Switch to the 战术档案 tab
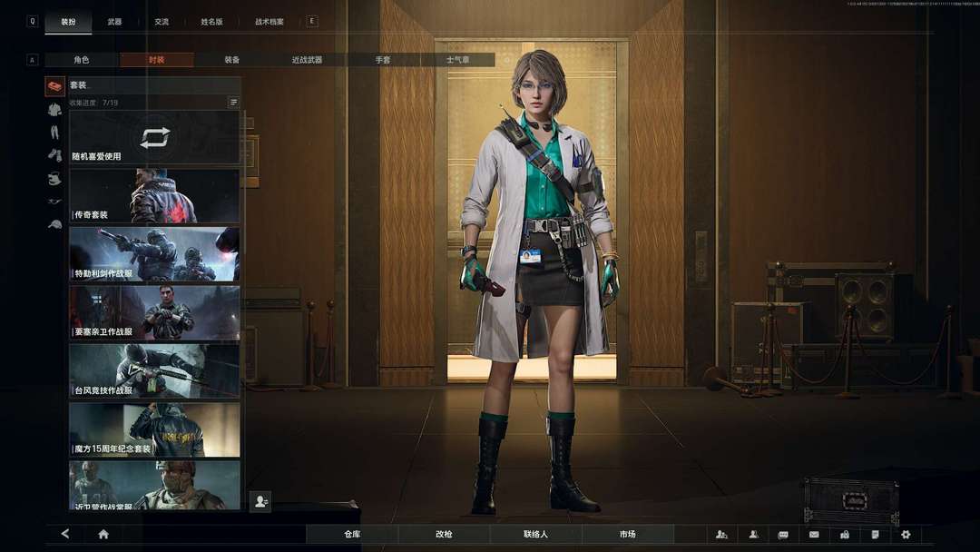Image resolution: width=980 pixels, height=552 pixels. [269, 22]
